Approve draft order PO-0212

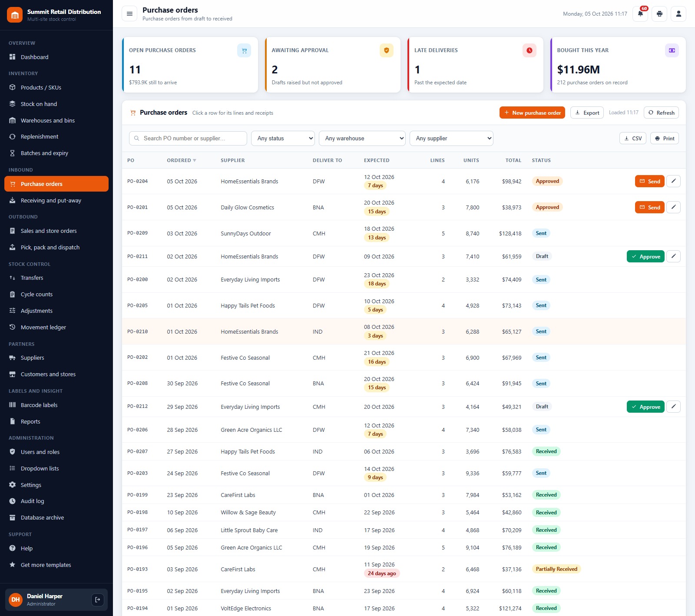(645, 407)
